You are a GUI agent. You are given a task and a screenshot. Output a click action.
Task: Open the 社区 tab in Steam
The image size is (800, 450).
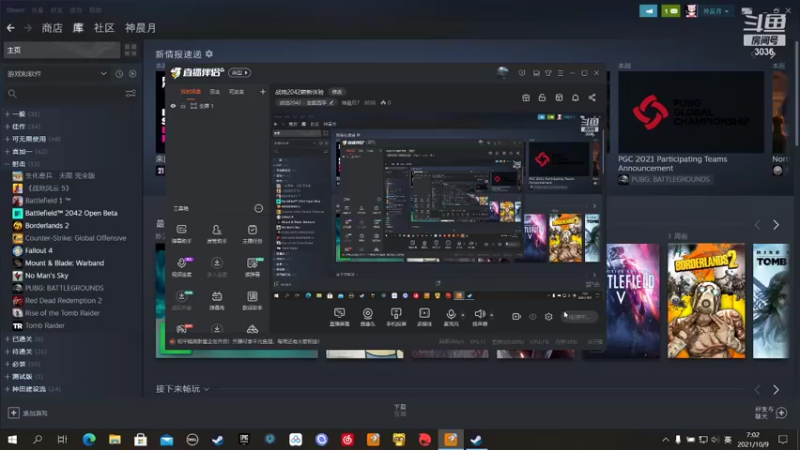[104, 28]
